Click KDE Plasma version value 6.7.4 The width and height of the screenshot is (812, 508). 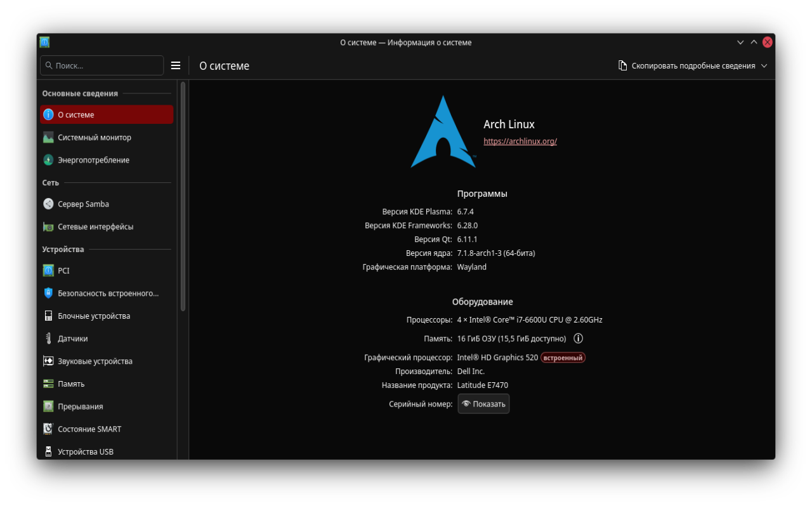point(466,211)
